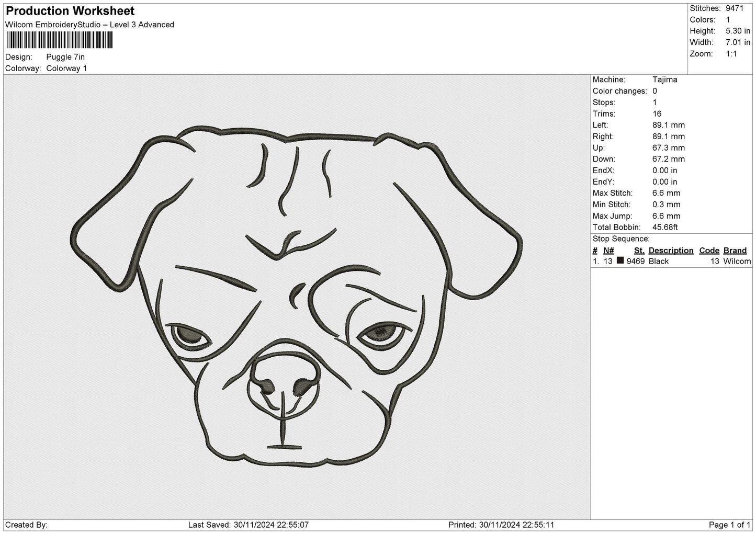Click the Left value 89.1 mm
Image resolution: width=756 pixels, height=534 pixels.
[669, 125]
